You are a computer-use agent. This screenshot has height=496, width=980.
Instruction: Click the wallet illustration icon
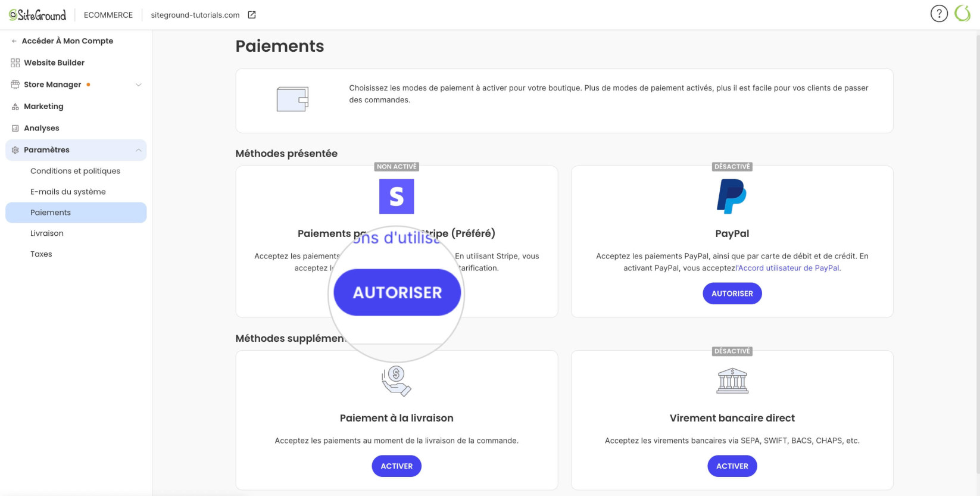292,99
